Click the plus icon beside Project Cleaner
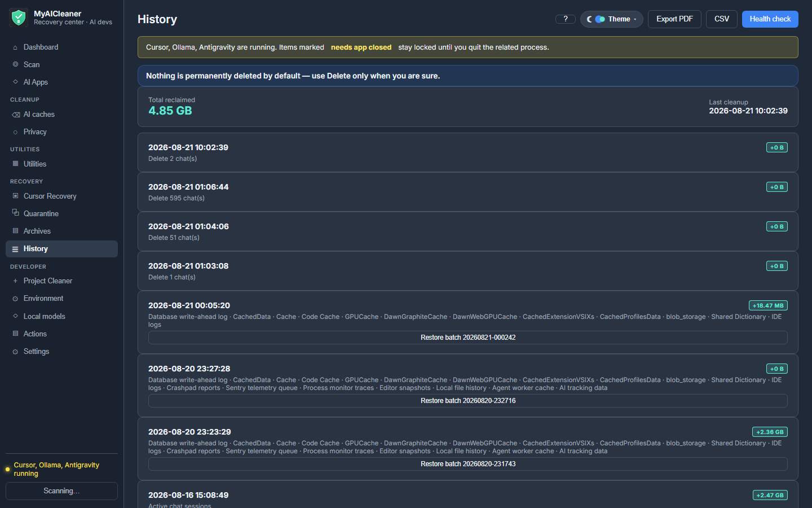The height and width of the screenshot is (508, 812). 15,281
